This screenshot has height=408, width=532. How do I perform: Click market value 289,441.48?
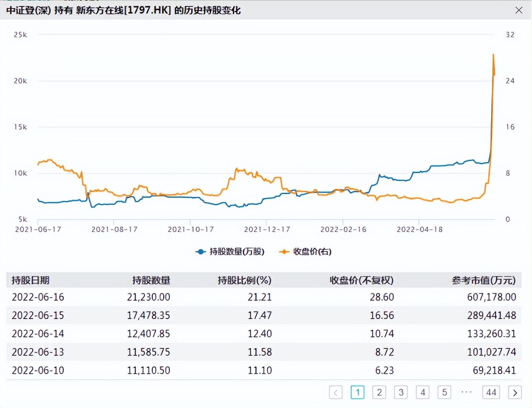[492, 315]
